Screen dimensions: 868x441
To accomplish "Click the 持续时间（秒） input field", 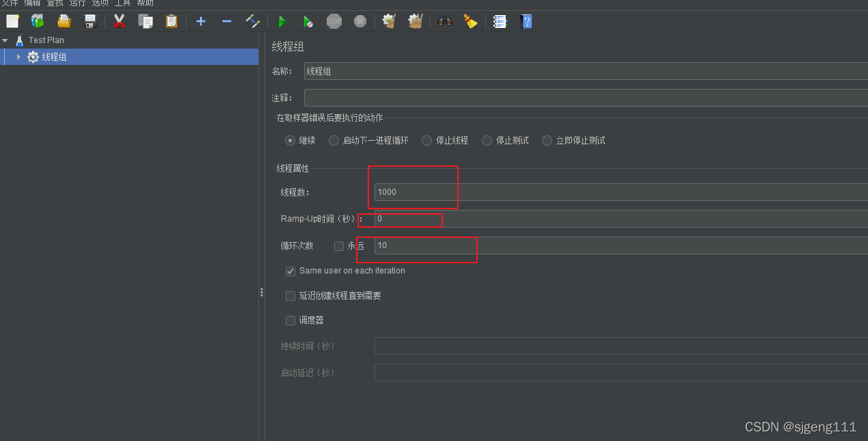I will click(x=621, y=346).
